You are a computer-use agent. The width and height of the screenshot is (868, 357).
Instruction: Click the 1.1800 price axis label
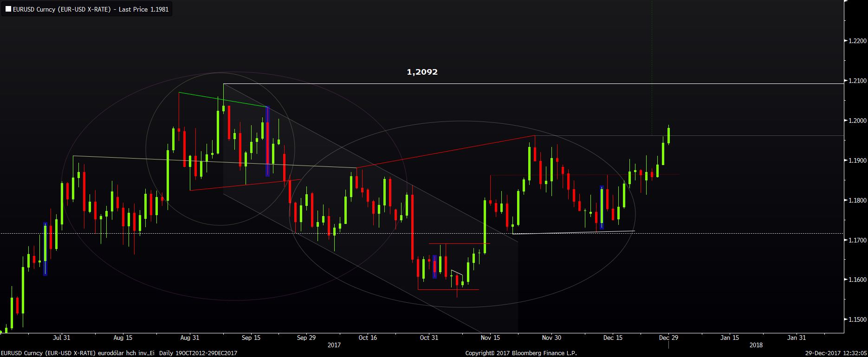click(x=857, y=200)
